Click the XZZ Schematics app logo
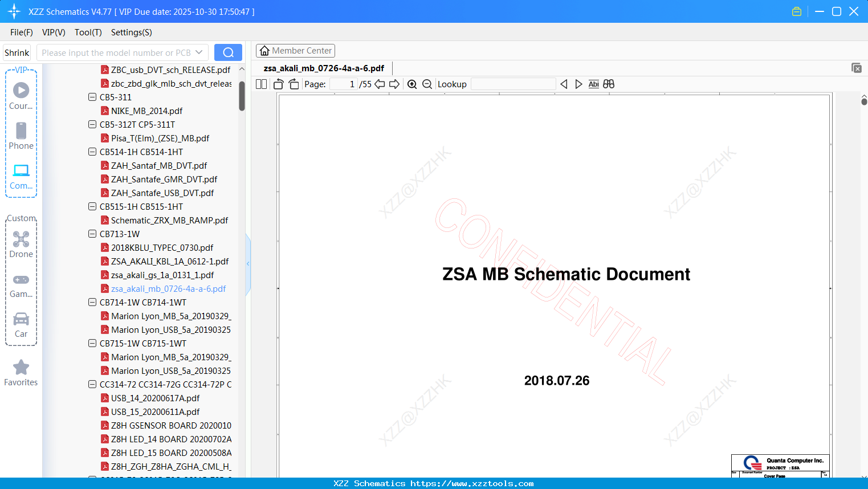 [x=14, y=11]
